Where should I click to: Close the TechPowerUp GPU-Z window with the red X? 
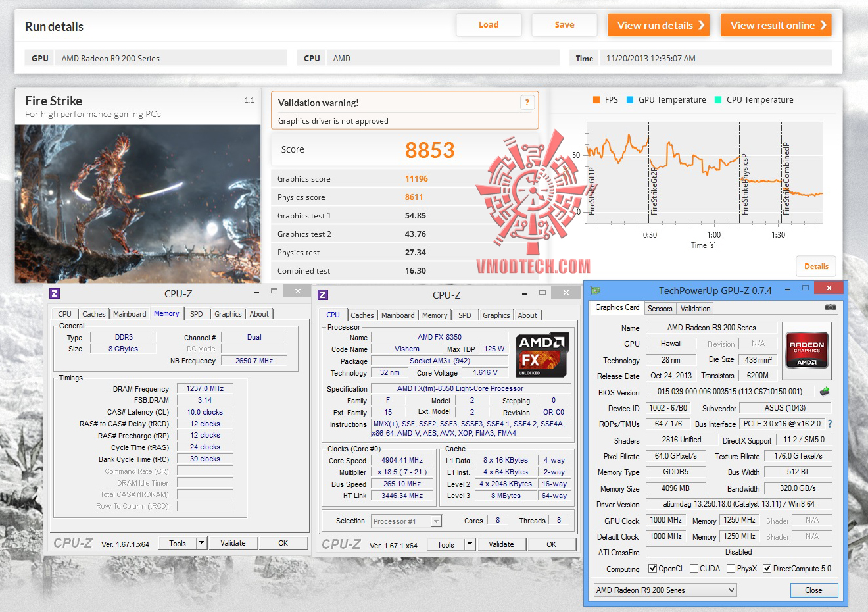coord(829,288)
